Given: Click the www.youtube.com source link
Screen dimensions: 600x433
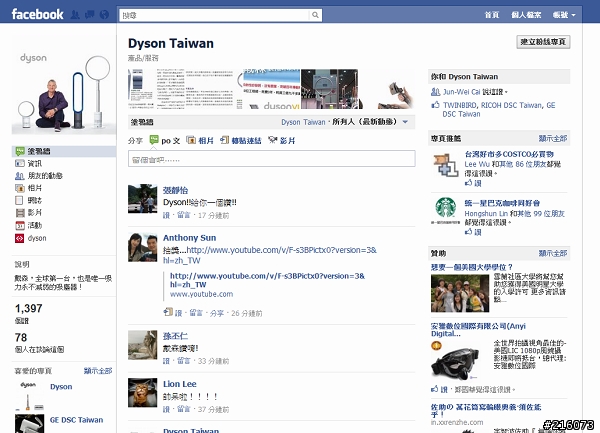Looking at the screenshot, I should 201,294.
